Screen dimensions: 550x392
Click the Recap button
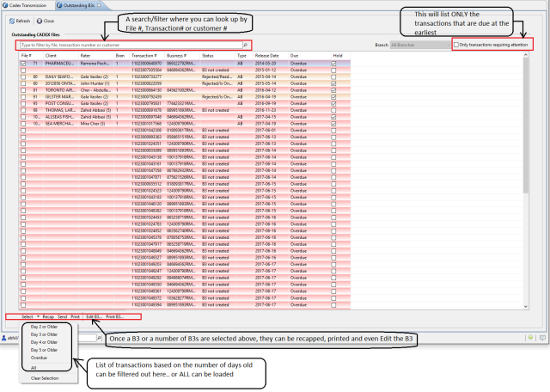[48, 317]
